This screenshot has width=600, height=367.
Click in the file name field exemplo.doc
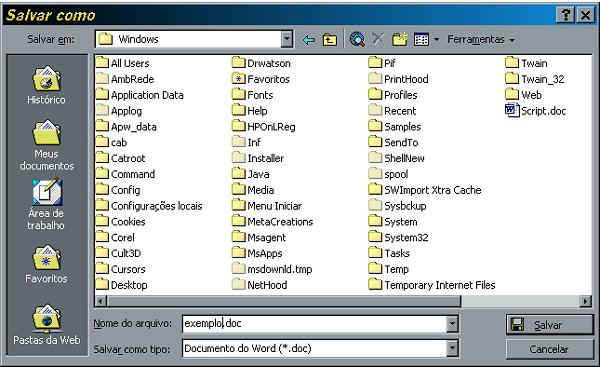point(315,324)
